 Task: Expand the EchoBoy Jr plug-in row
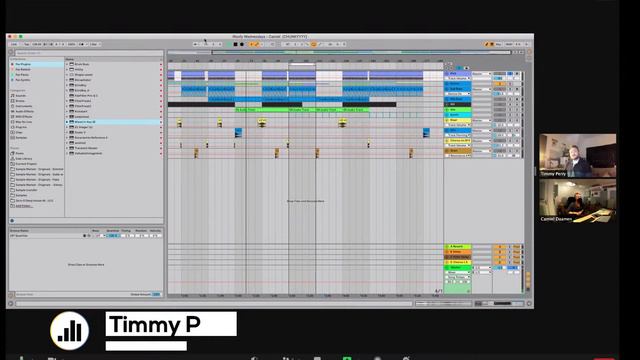(x=67, y=91)
